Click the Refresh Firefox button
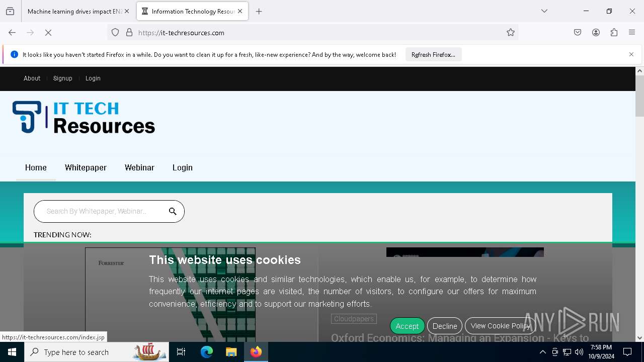 [433, 55]
